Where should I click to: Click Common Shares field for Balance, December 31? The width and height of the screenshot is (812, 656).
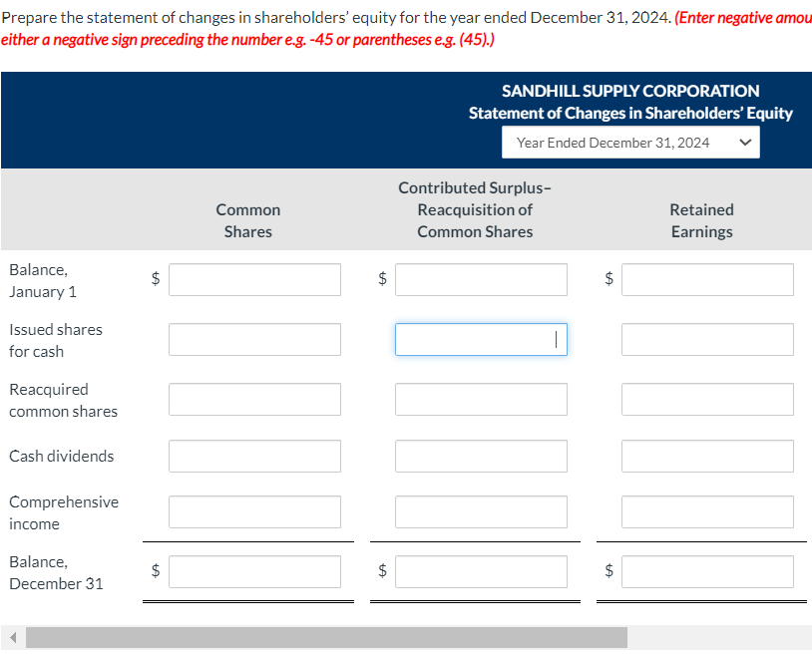point(254,571)
